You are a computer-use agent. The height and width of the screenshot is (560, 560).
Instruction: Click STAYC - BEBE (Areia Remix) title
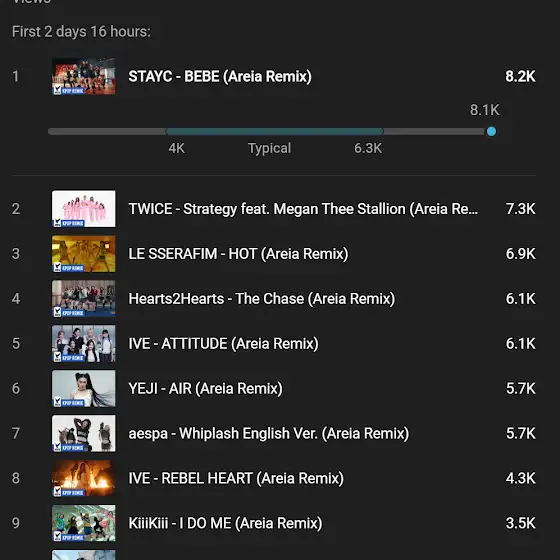click(220, 76)
